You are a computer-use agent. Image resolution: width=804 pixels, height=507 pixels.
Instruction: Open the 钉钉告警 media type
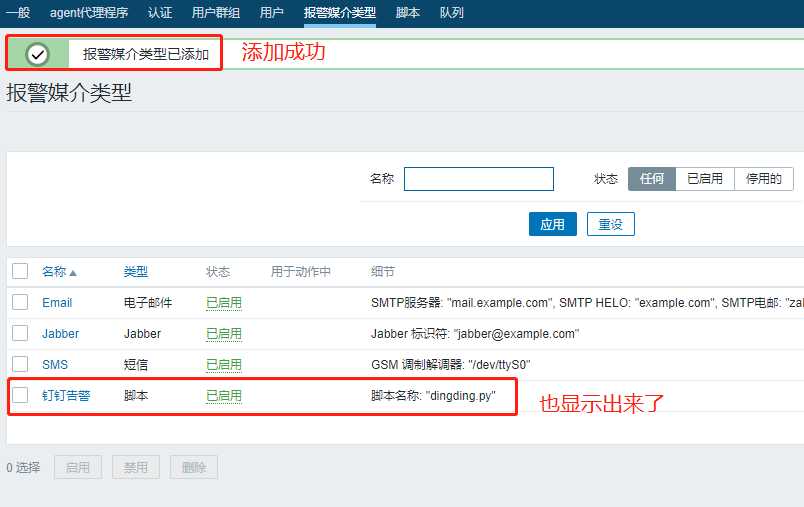(x=66, y=395)
